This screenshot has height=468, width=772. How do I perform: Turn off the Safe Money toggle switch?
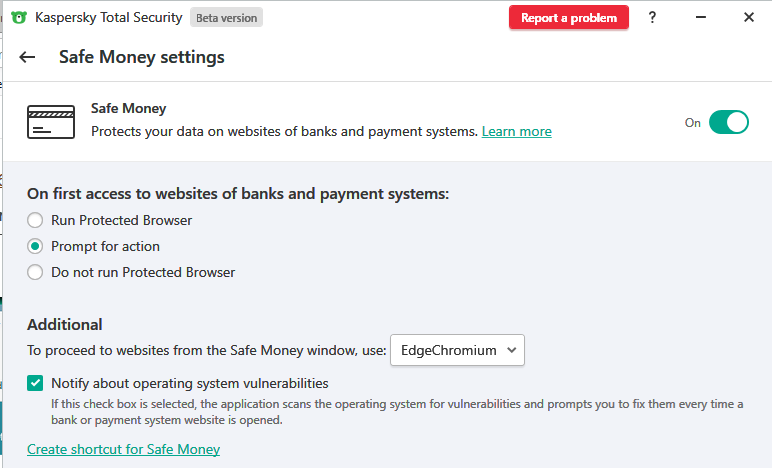[728, 122]
